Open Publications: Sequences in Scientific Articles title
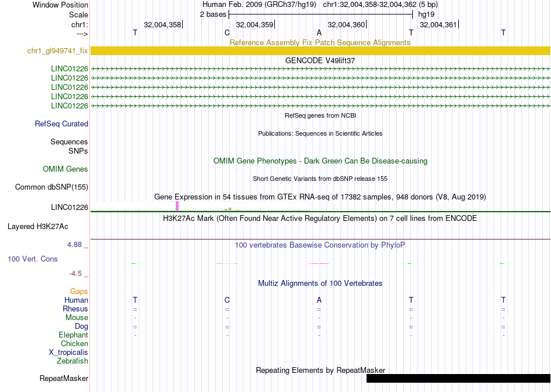The height and width of the screenshot is (392, 551). point(320,133)
